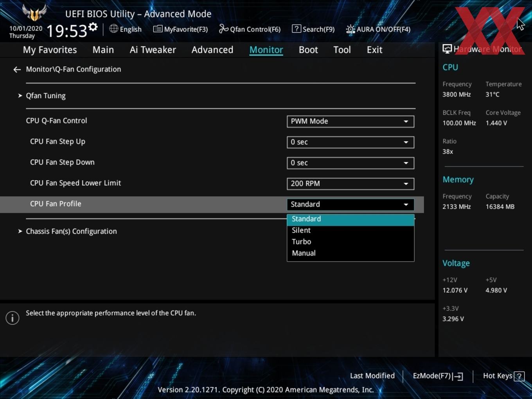This screenshot has width=532, height=399.
Task: Click the Hardware Monitor monitor icon
Action: click(447, 49)
